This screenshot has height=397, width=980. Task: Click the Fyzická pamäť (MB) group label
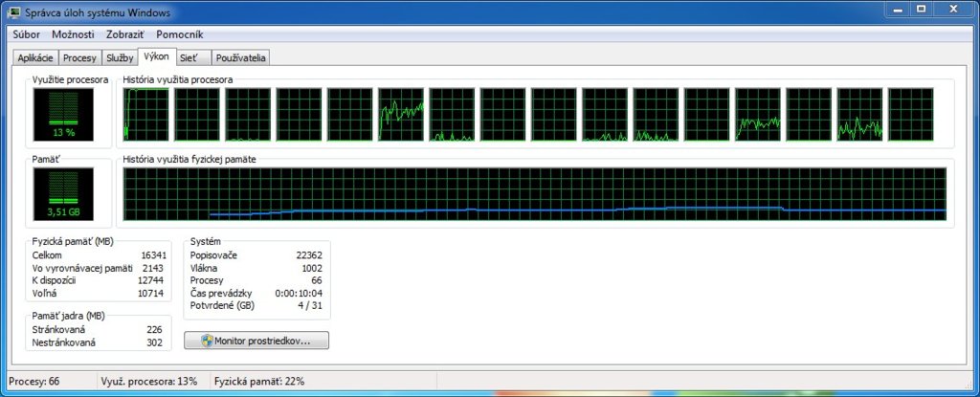[73, 241]
